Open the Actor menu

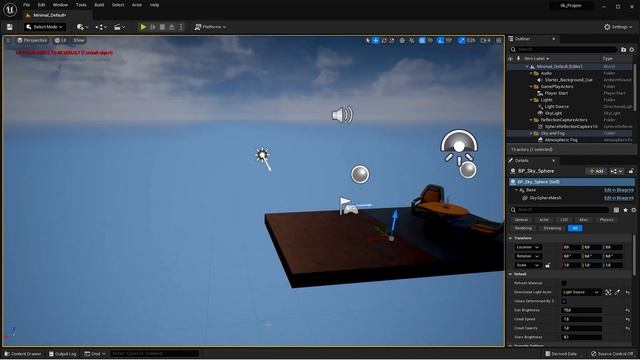pos(137,5)
